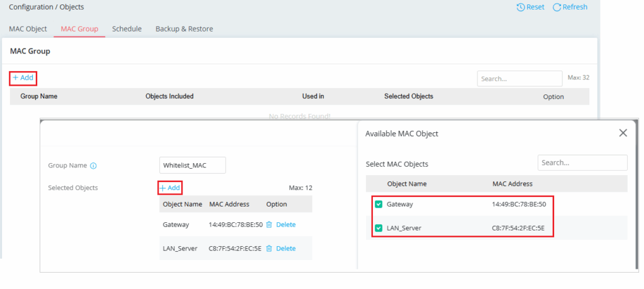Image resolution: width=644 pixels, height=289 pixels.
Task: Focus the Select MAC Objects search field
Action: click(x=582, y=162)
